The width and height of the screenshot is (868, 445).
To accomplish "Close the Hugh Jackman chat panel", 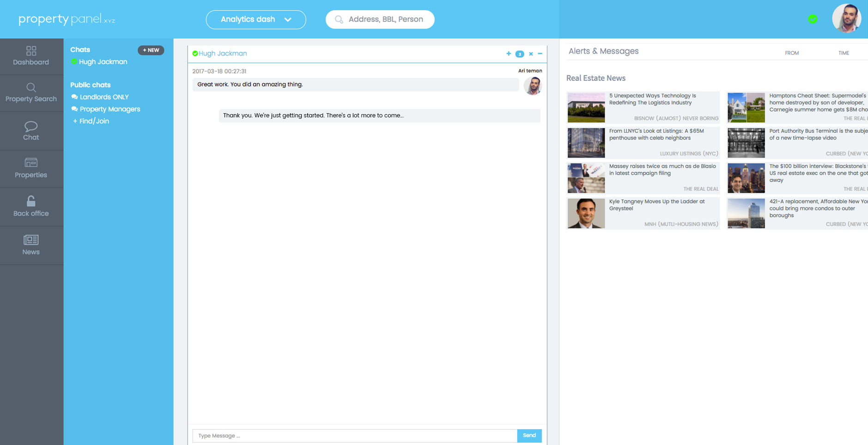I will coord(531,54).
